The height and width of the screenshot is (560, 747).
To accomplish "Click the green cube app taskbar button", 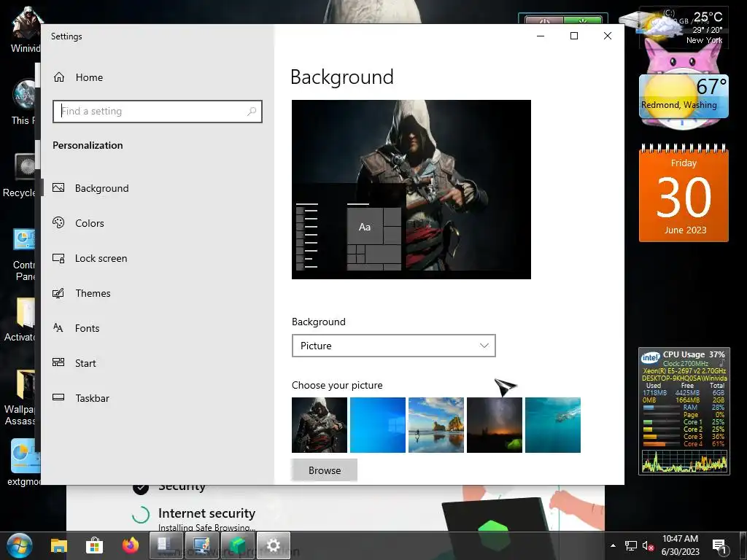I will point(238,545).
